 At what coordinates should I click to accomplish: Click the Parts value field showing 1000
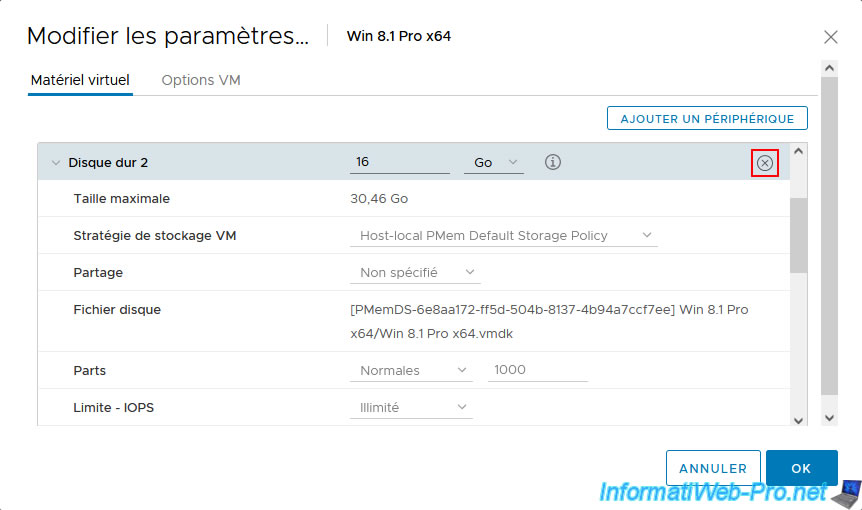(x=537, y=370)
